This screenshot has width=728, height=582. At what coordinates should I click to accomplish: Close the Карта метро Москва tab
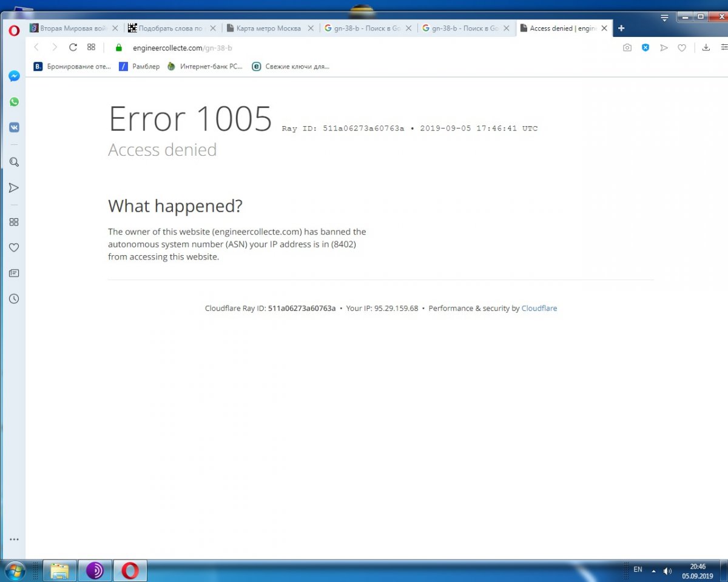coord(311,28)
